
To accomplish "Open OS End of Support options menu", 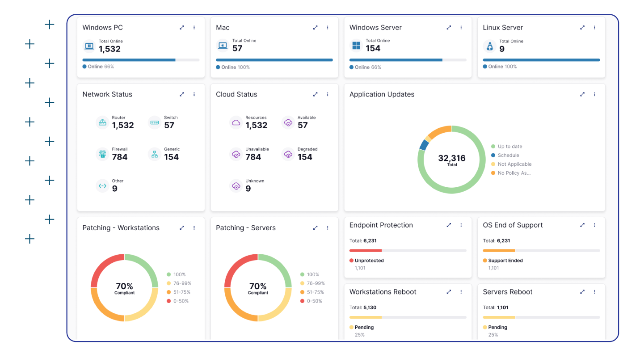I will click(594, 225).
